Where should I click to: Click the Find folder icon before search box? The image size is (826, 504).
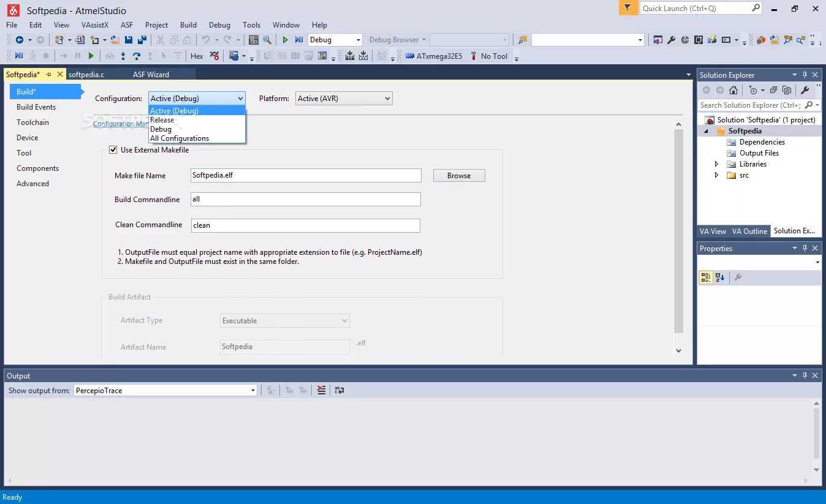click(x=522, y=40)
